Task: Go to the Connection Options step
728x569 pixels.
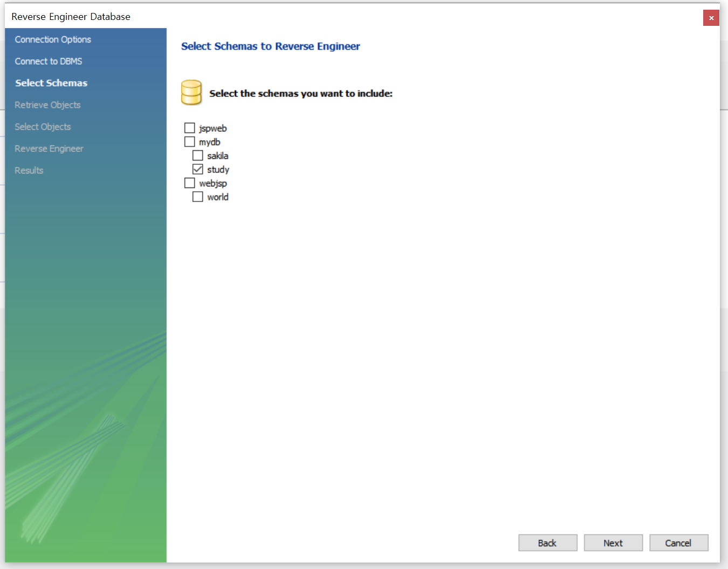Action: click(x=52, y=39)
